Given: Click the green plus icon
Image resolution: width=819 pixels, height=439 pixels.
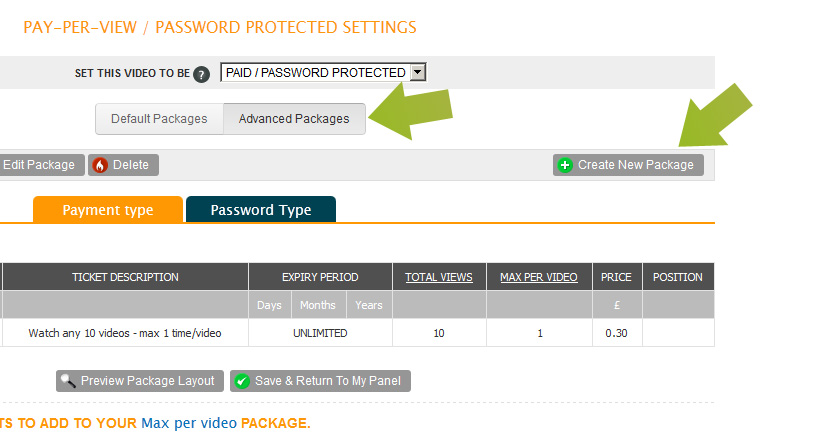Looking at the screenshot, I should point(565,165).
